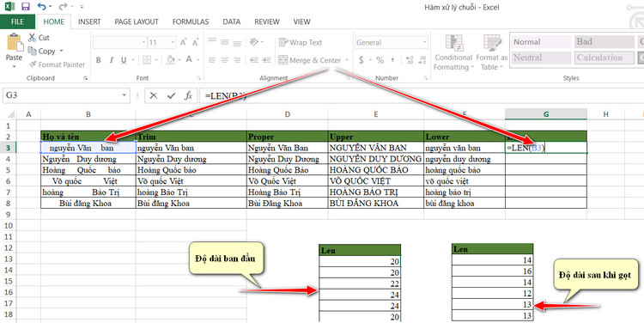
Task: Toggle Wrap Text
Action: pyautogui.click(x=301, y=42)
